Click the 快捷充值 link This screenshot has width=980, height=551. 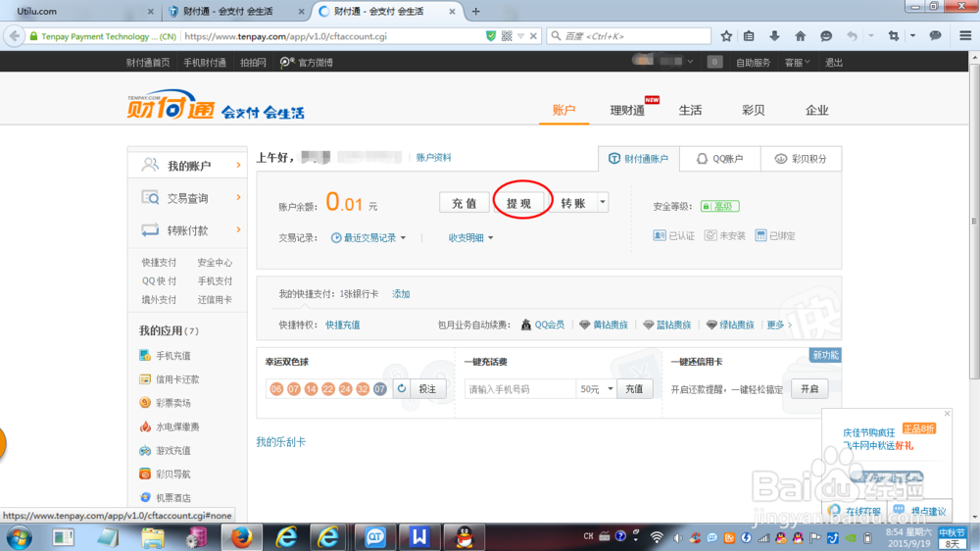[x=342, y=326]
